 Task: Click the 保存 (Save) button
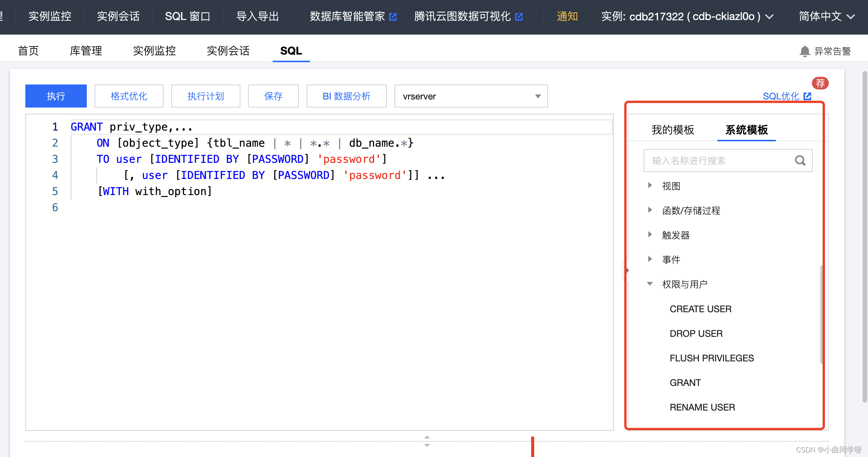273,96
